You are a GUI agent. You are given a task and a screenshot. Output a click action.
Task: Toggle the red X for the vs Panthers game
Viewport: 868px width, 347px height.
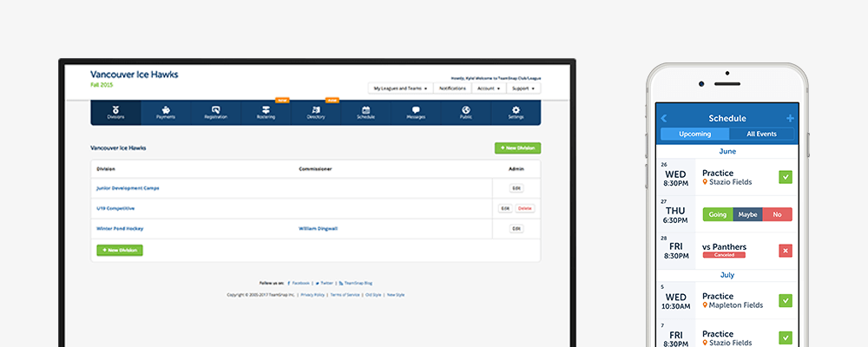click(x=786, y=251)
